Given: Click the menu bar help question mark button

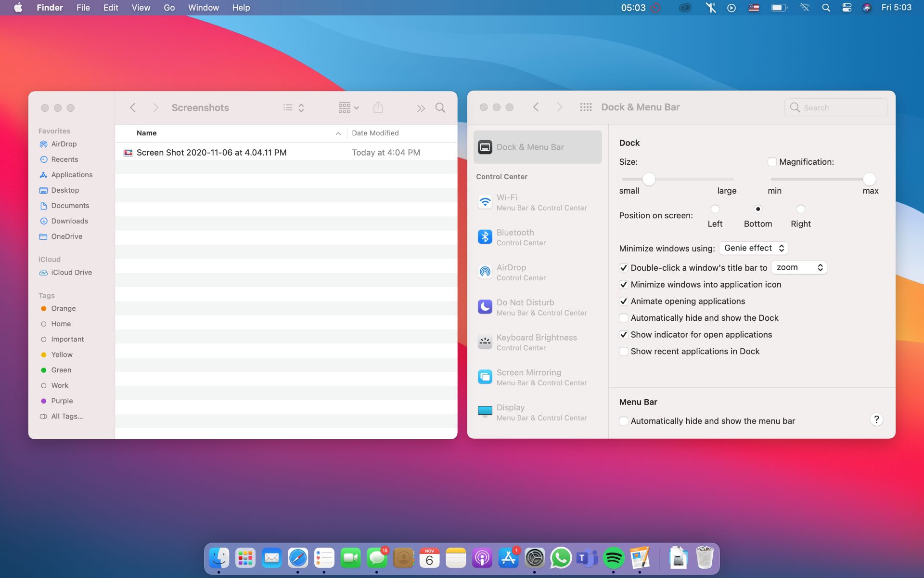Looking at the screenshot, I should point(876,419).
